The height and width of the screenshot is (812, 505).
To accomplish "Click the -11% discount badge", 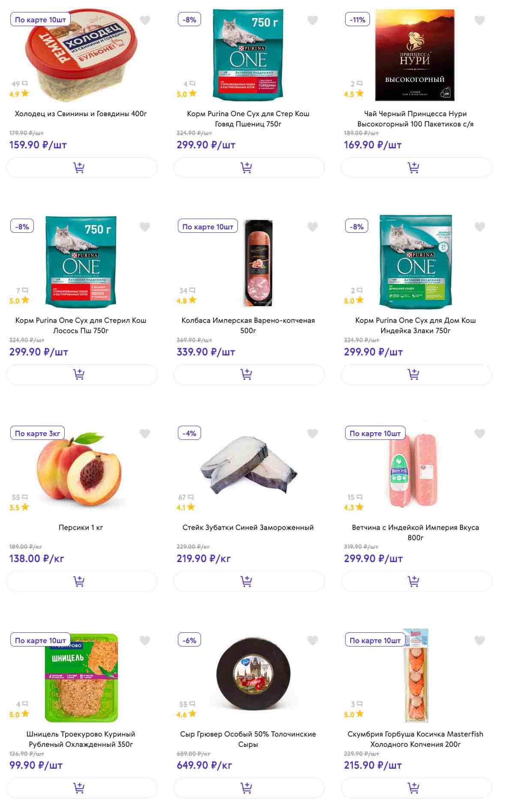I will tap(357, 20).
